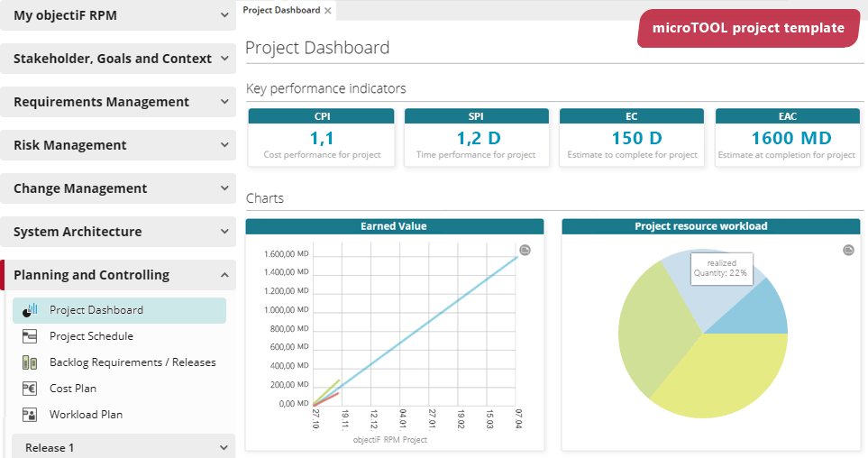The width and height of the screenshot is (868, 458).
Task: Expand the My objectiF RPM section
Action: point(224,15)
